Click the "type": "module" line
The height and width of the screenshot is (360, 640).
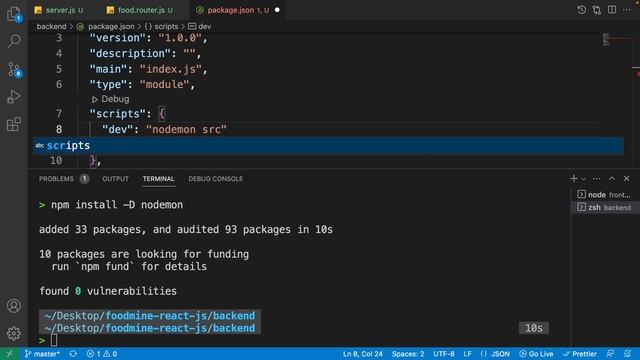pos(142,84)
